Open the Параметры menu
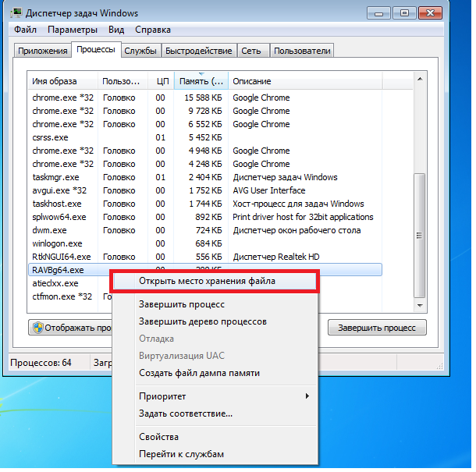Viewport: 476px width, 472px height. [72, 30]
